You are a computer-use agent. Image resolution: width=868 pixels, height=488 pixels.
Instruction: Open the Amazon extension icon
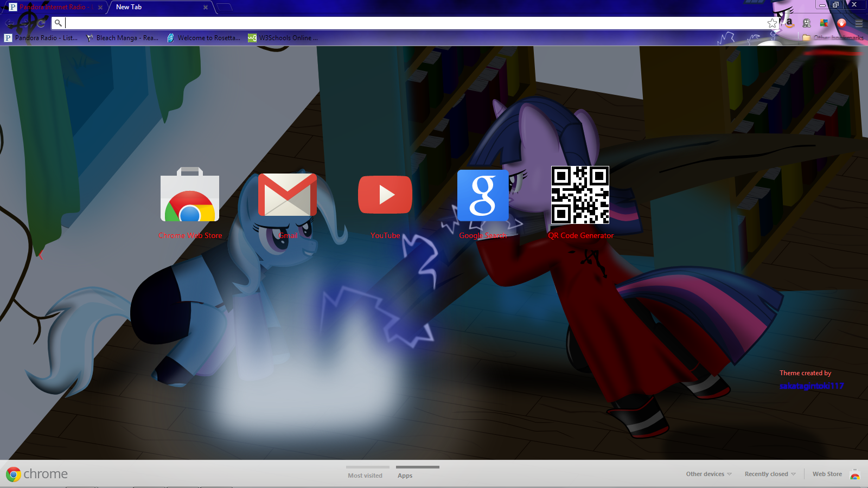789,23
